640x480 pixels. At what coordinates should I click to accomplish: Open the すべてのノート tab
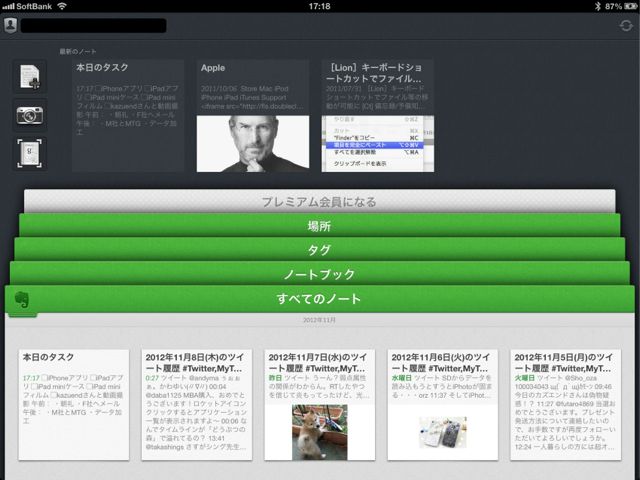point(319,299)
